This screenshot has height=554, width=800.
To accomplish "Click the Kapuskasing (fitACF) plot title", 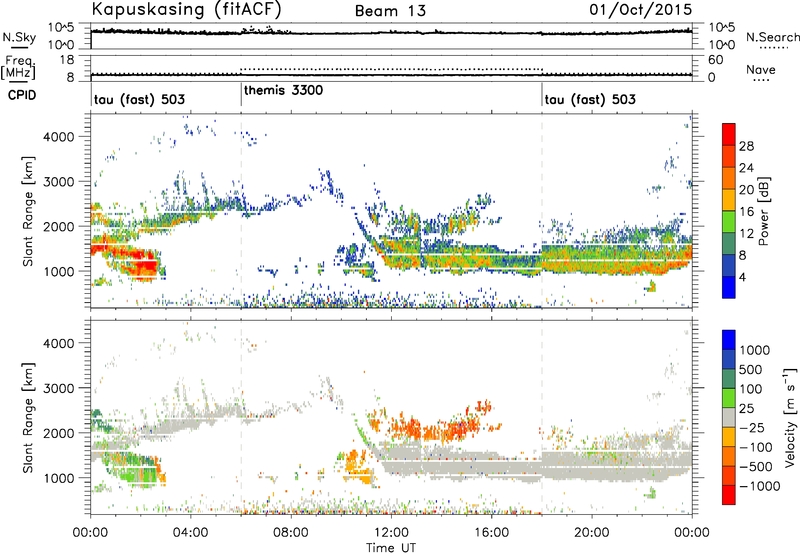I will pyautogui.click(x=187, y=9).
